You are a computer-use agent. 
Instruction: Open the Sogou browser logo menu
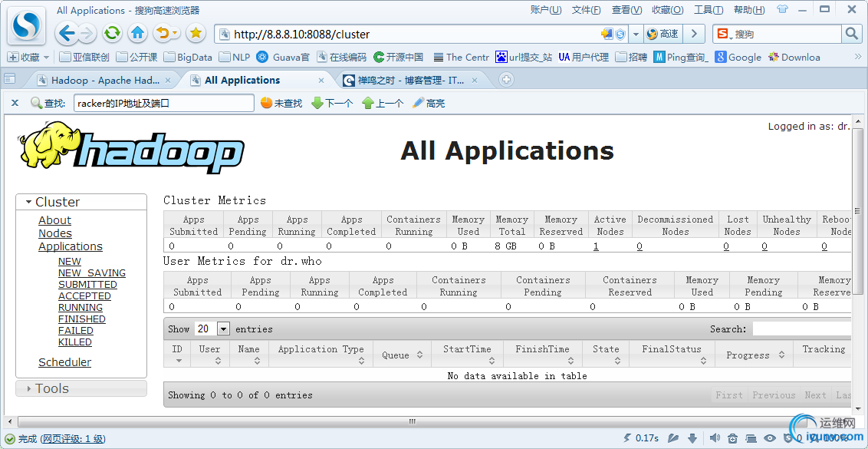27,25
